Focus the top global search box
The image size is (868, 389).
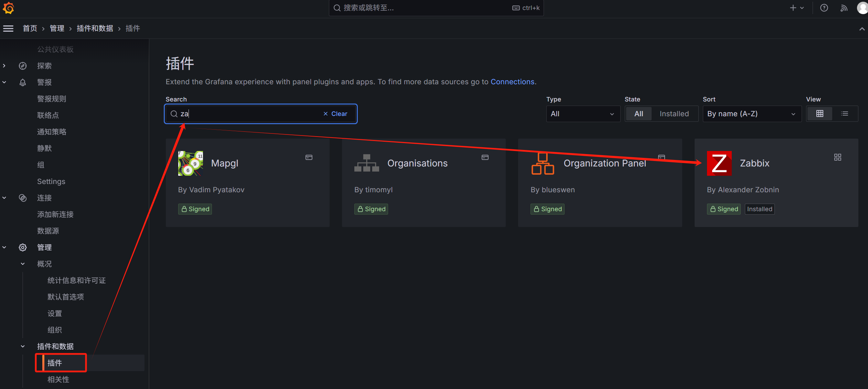(x=436, y=8)
